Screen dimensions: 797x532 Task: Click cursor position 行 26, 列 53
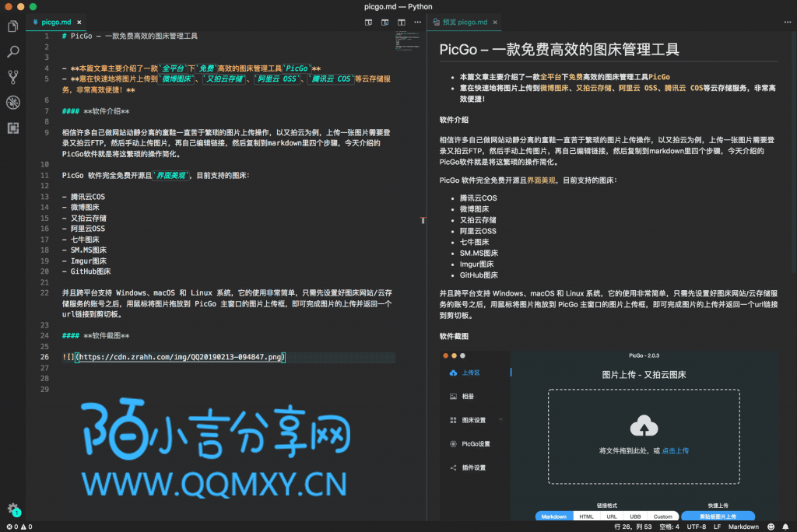point(633,527)
